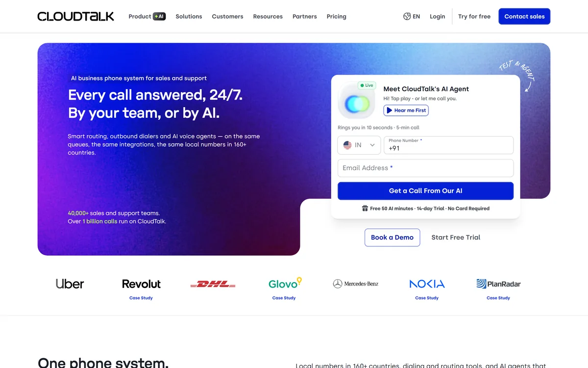Click the Mercedes-Benz logo
588x368 pixels.
click(356, 284)
